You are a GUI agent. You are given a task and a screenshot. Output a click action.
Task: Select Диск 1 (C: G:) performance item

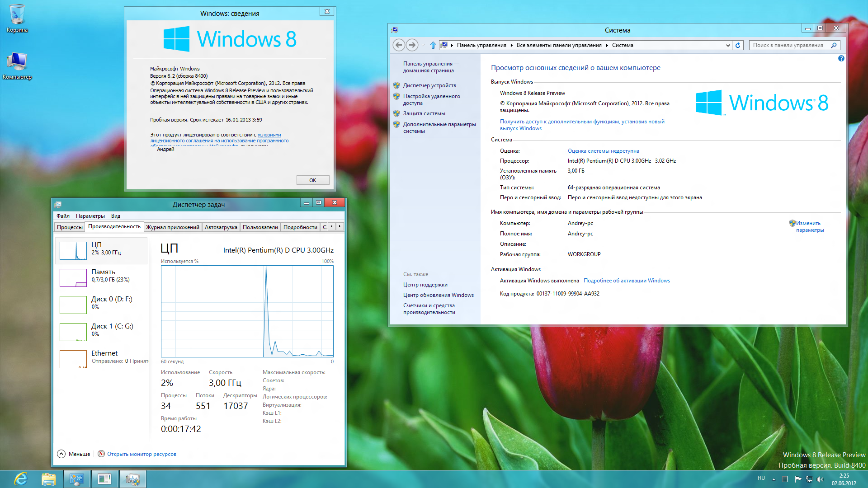[x=101, y=332]
